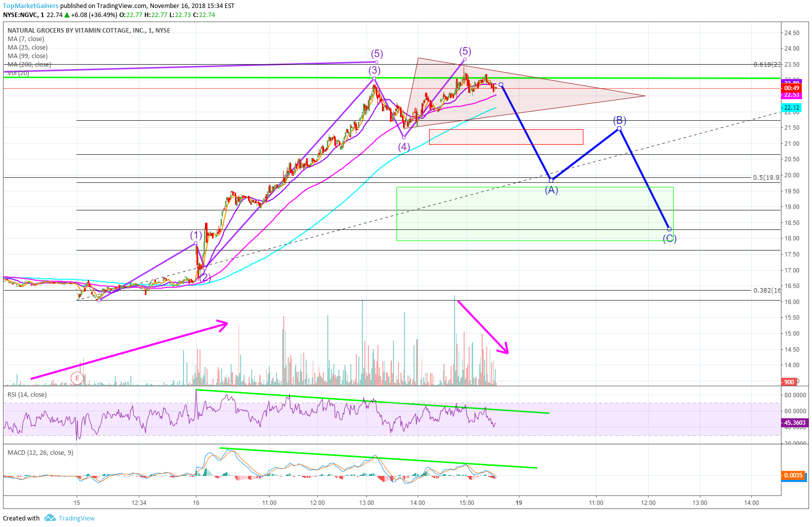Click the 16 date label on time axis
The image size is (812, 527).
pos(196,503)
